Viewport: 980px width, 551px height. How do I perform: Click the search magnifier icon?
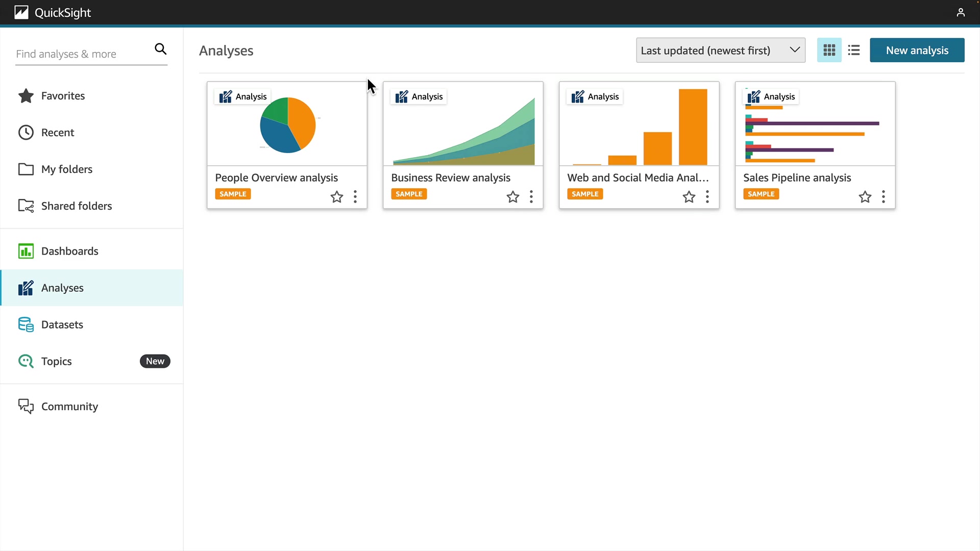pos(160,49)
